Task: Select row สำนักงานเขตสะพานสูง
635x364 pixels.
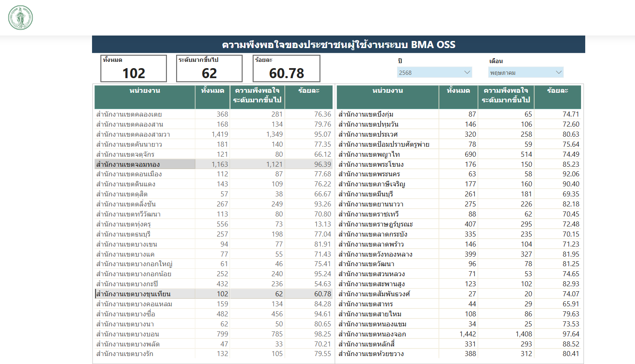Action: tap(459, 284)
